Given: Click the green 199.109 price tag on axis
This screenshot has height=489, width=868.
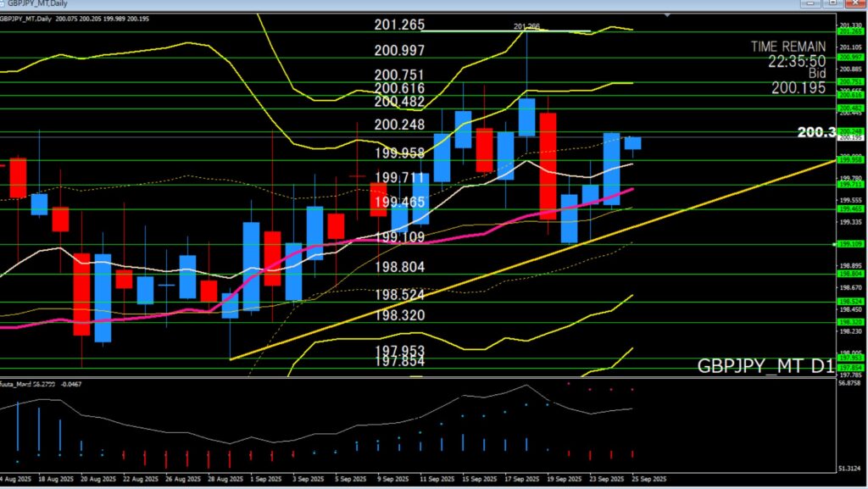Looking at the screenshot, I should click(x=850, y=244).
